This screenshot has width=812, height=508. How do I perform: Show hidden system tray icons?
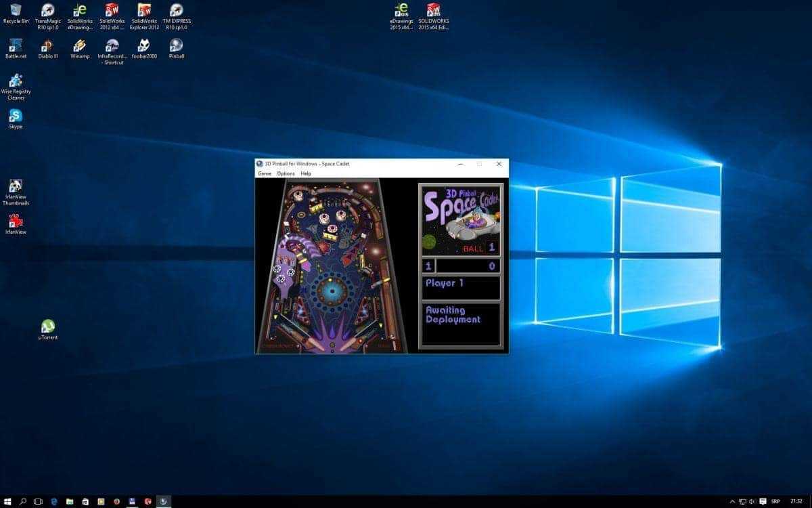[x=731, y=501]
